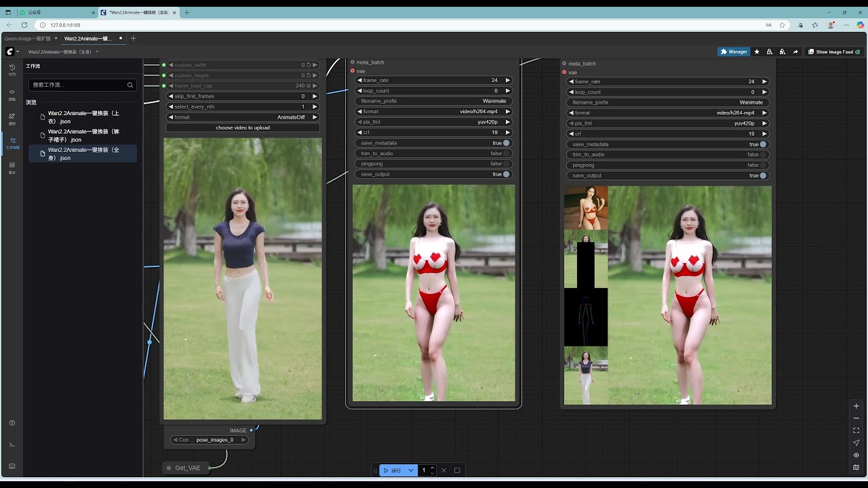The height and width of the screenshot is (488, 868).
Task: Toggle save_output in the middle node
Action: pos(434,174)
